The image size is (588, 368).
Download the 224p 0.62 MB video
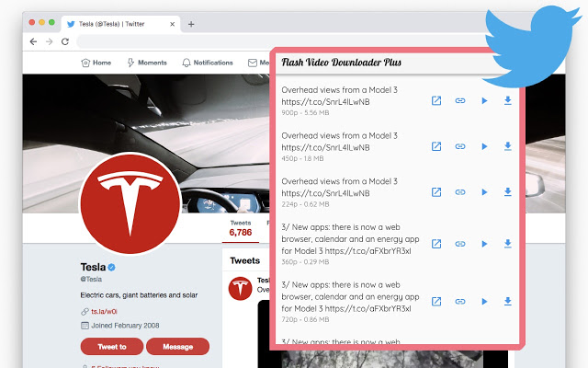point(508,192)
